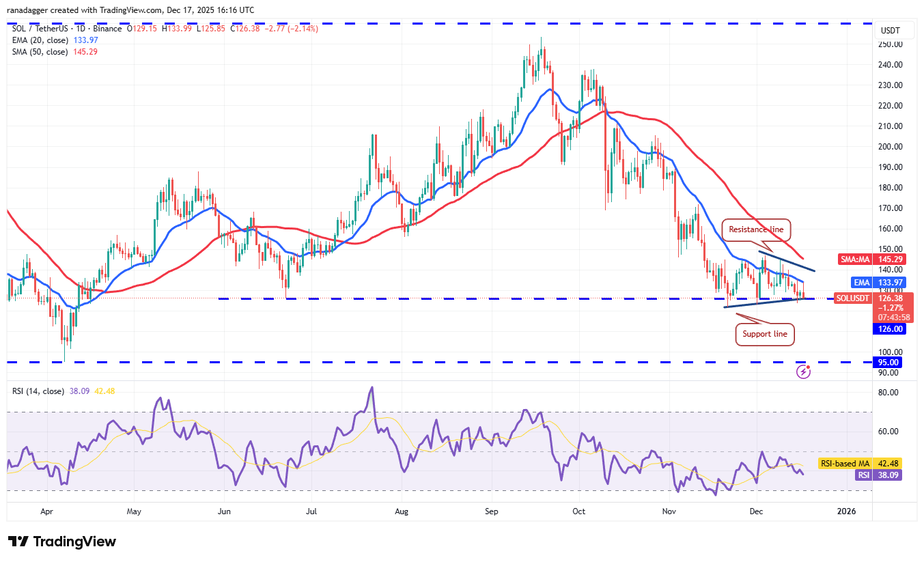Click the Support line callout label
The width and height of the screenshot is (924, 562).
[765, 334]
